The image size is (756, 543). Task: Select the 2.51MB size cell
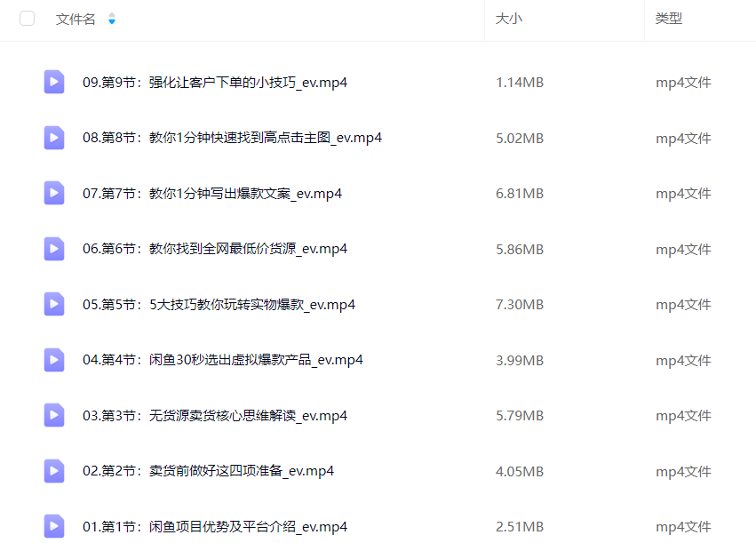(520, 527)
